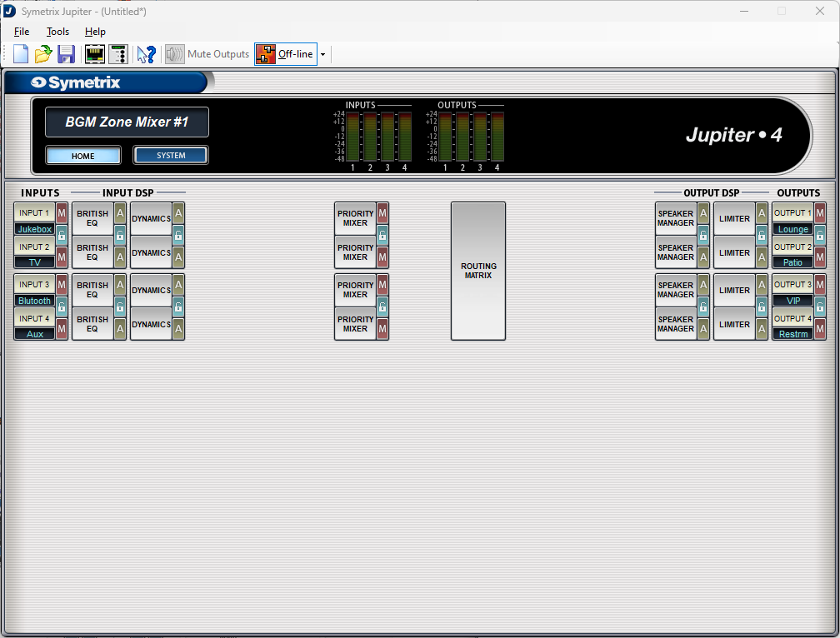The image size is (840, 638).
Task: Click the save floppy disk icon
Action: pyautogui.click(x=66, y=54)
